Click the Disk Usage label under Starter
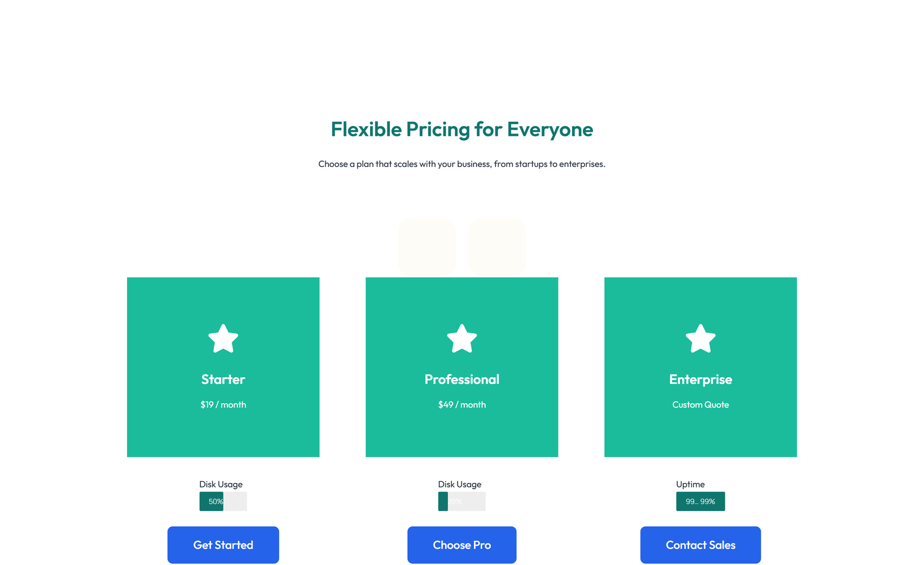 [x=221, y=484]
